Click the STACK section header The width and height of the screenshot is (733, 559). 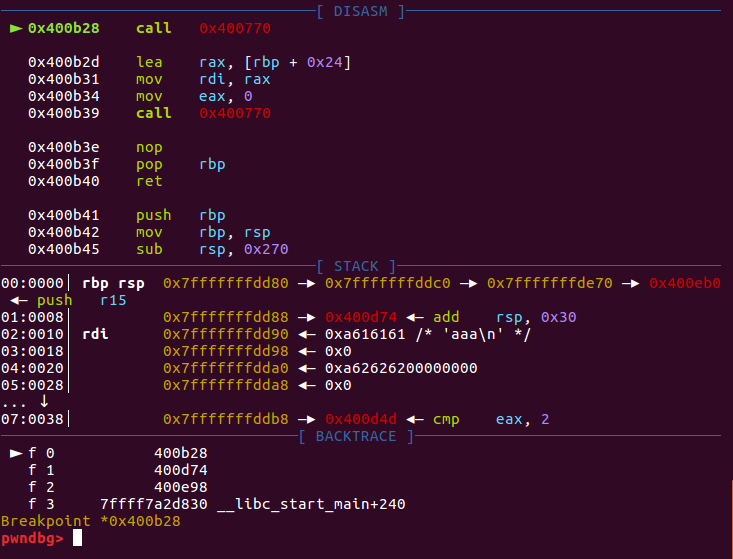(x=359, y=266)
